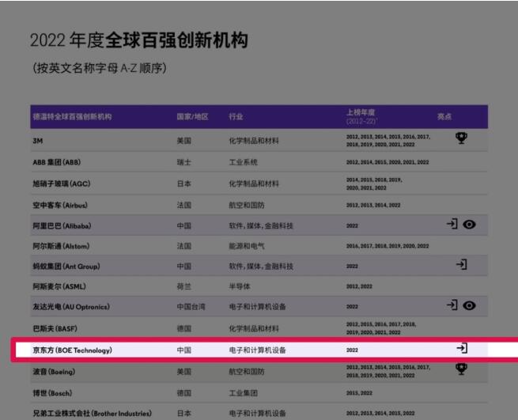Click the "上榜年度" column header
The image size is (518, 420).
click(x=361, y=112)
